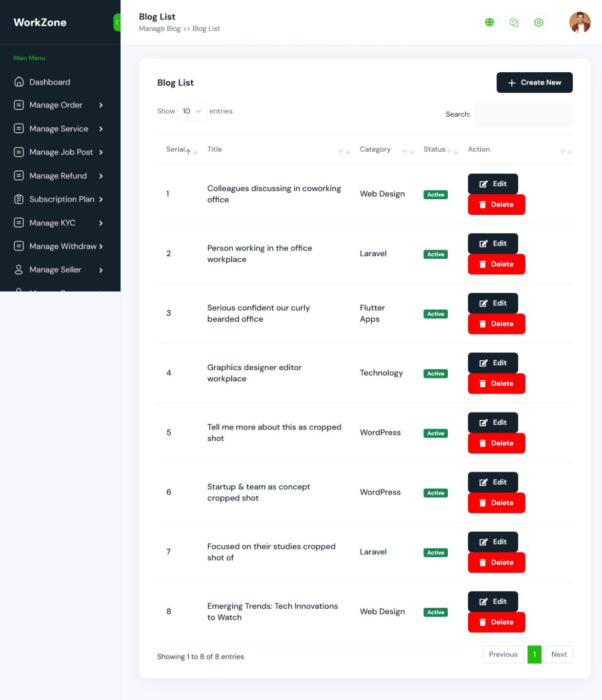
Task: Open Manage Refund menu item
Action: coord(58,176)
